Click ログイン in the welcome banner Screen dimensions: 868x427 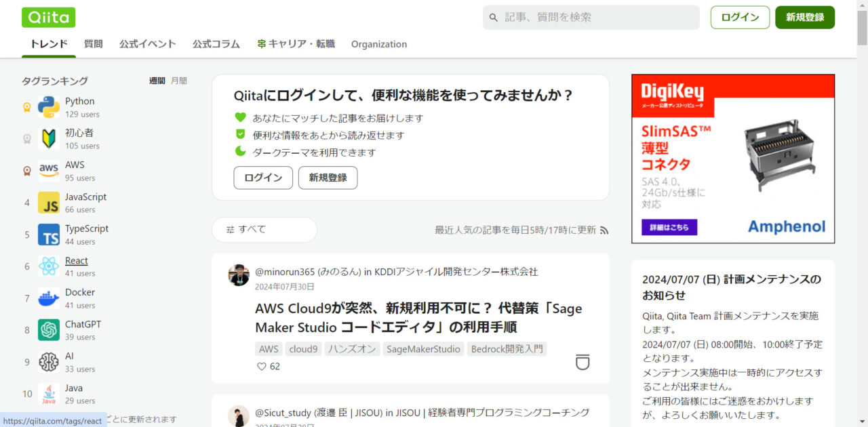coord(262,178)
